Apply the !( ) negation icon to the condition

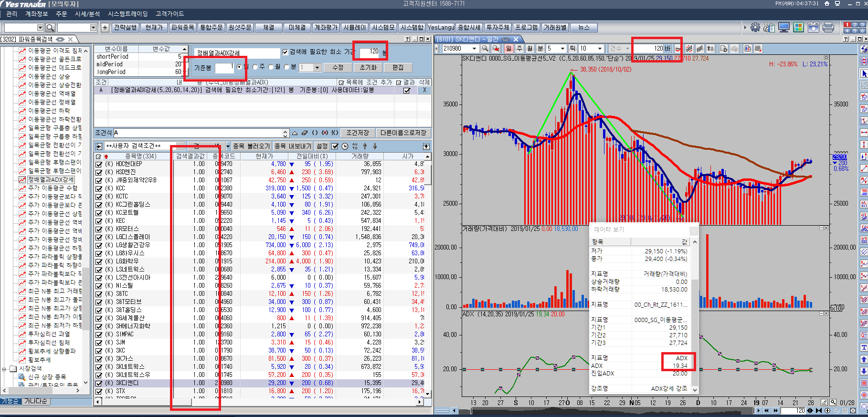[x=335, y=133]
